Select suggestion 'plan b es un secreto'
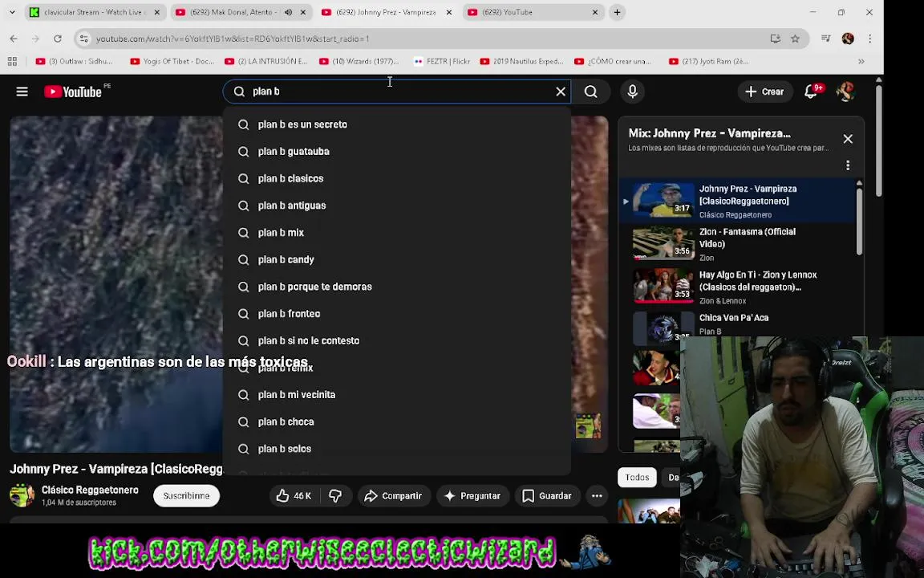This screenshot has height=578, width=924. [x=396, y=124]
